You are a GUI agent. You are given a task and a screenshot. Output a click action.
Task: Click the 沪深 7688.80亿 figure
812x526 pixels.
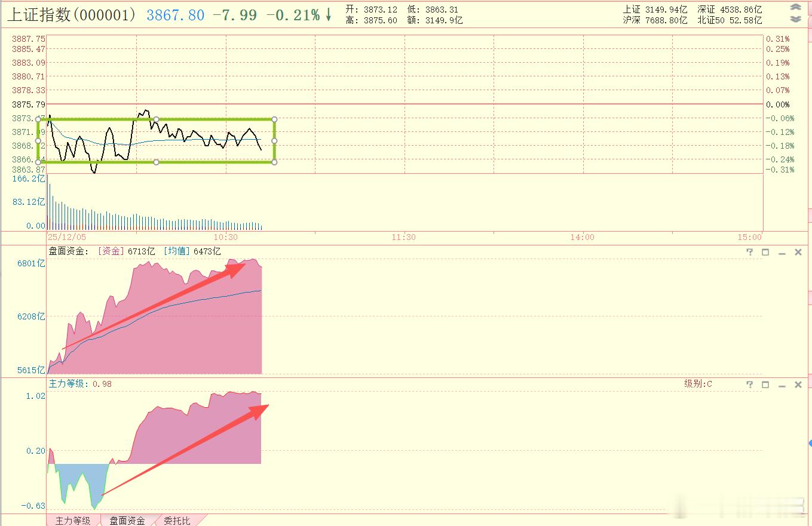(655, 20)
